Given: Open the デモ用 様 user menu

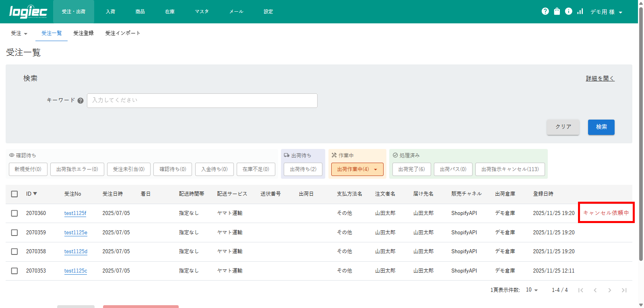Looking at the screenshot, I should [x=606, y=12].
